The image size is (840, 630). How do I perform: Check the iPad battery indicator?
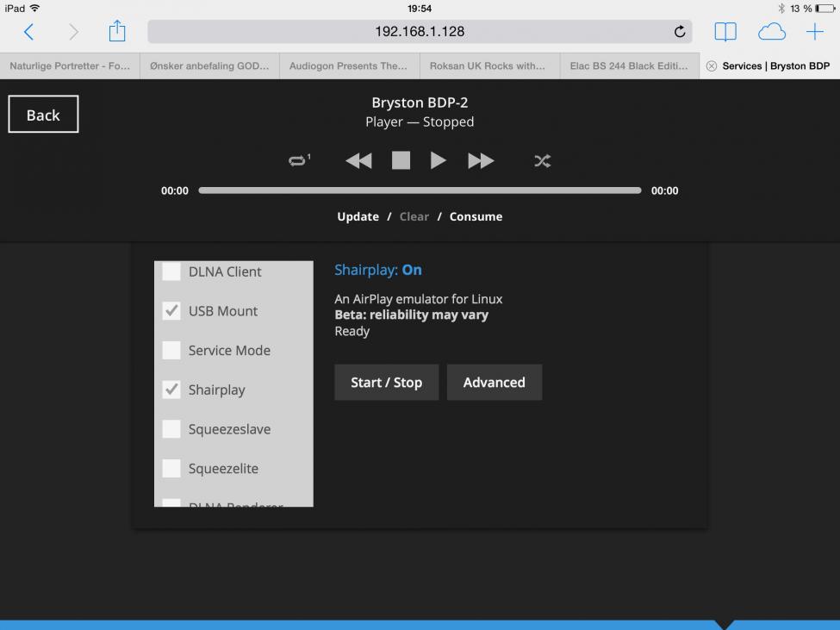coord(825,9)
